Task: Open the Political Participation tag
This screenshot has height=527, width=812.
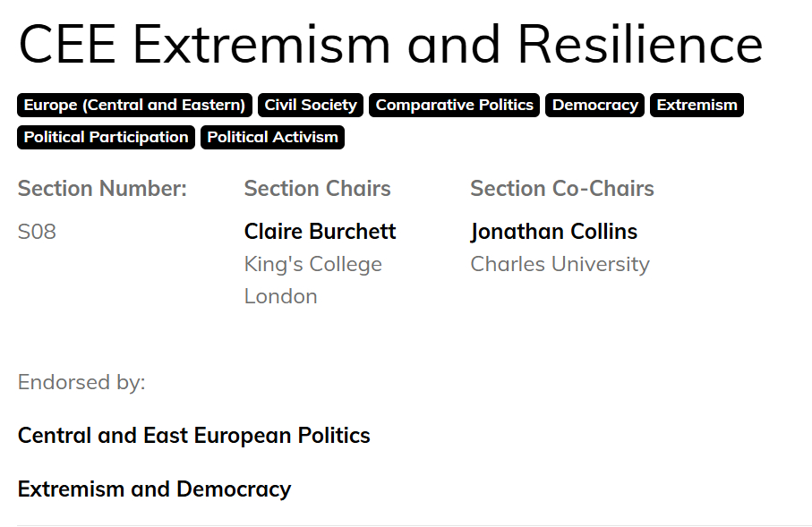Action: pyautogui.click(x=106, y=138)
